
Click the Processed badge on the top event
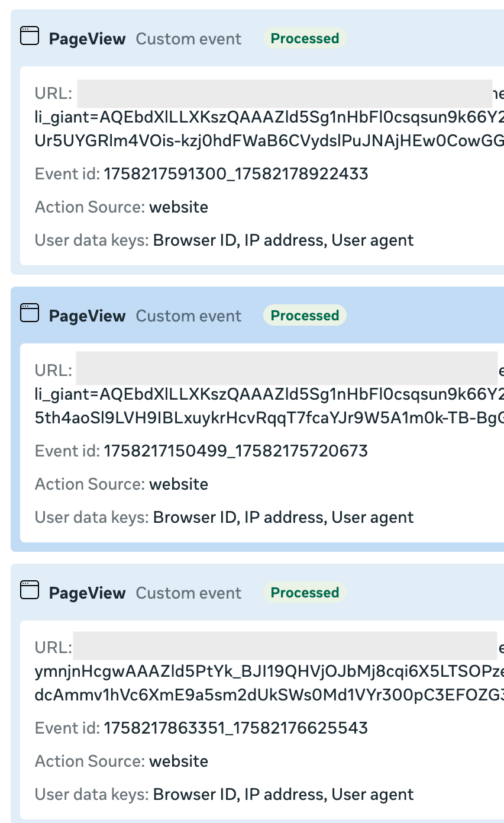tap(305, 38)
